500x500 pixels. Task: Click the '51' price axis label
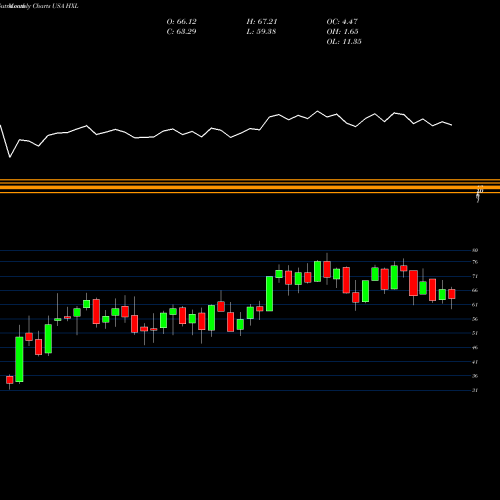[x=475, y=333]
